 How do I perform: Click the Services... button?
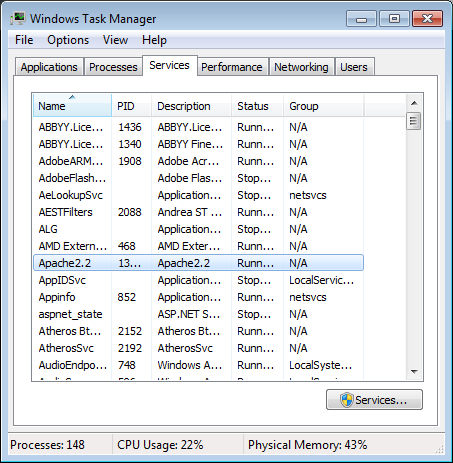374,400
